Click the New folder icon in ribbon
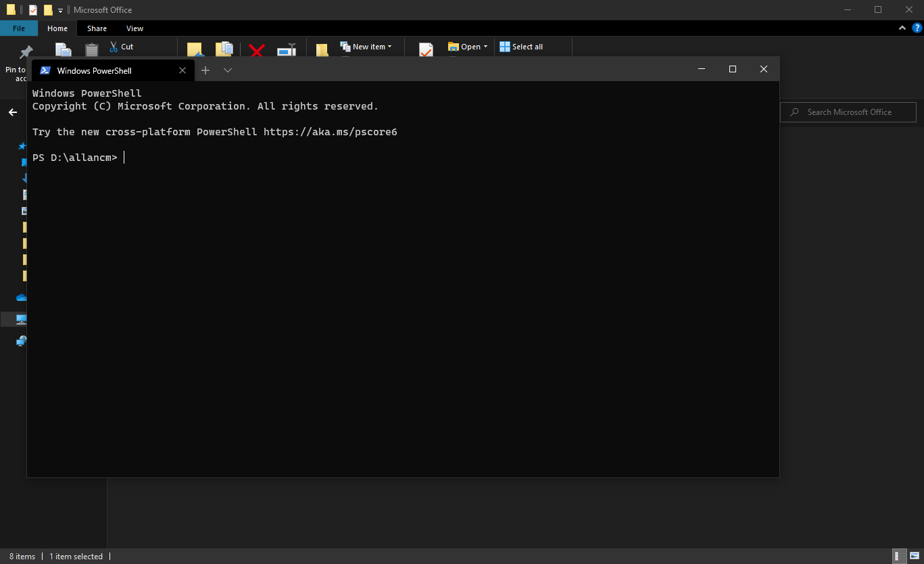This screenshot has height=564, width=924. pos(322,50)
